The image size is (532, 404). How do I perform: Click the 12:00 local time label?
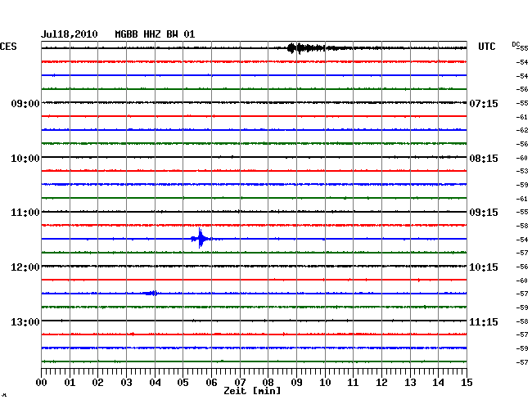(x=25, y=267)
